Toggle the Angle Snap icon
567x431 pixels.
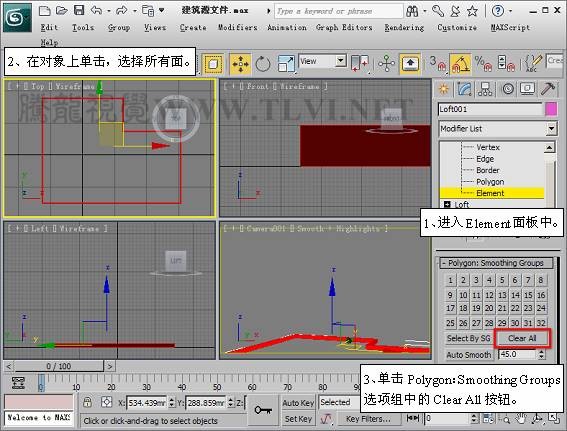460,64
